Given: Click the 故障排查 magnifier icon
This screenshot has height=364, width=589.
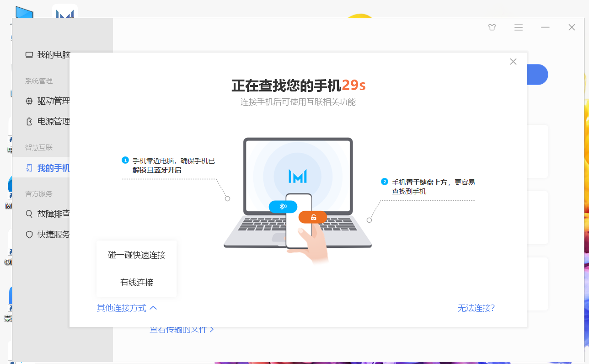Looking at the screenshot, I should (29, 214).
